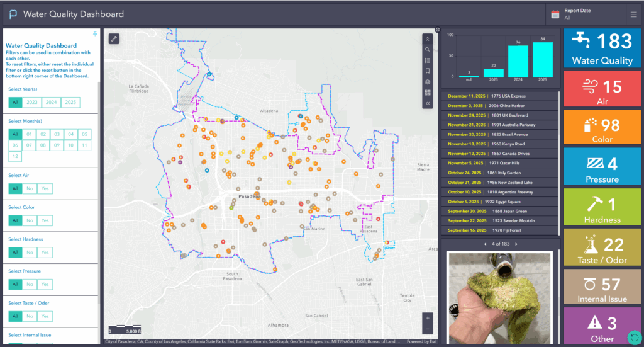The width and height of the screenshot is (644, 347).
Task: Open the Basemap gallery tool
Action: click(428, 93)
